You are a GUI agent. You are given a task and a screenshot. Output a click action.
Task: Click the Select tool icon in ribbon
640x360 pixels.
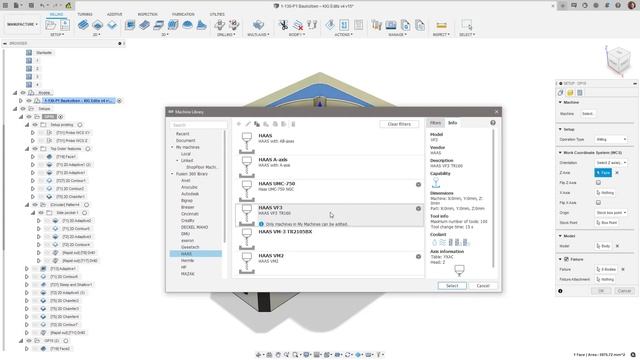tap(467, 25)
